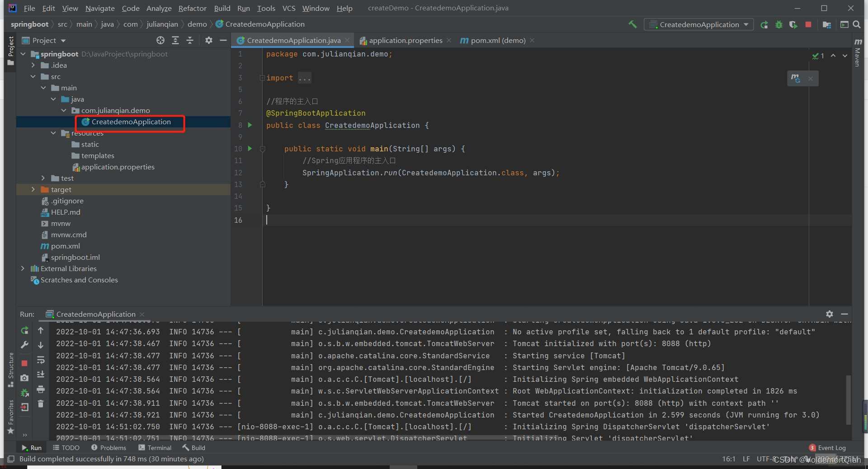This screenshot has width=868, height=469.
Task: Open Project panel settings gear
Action: (x=208, y=41)
